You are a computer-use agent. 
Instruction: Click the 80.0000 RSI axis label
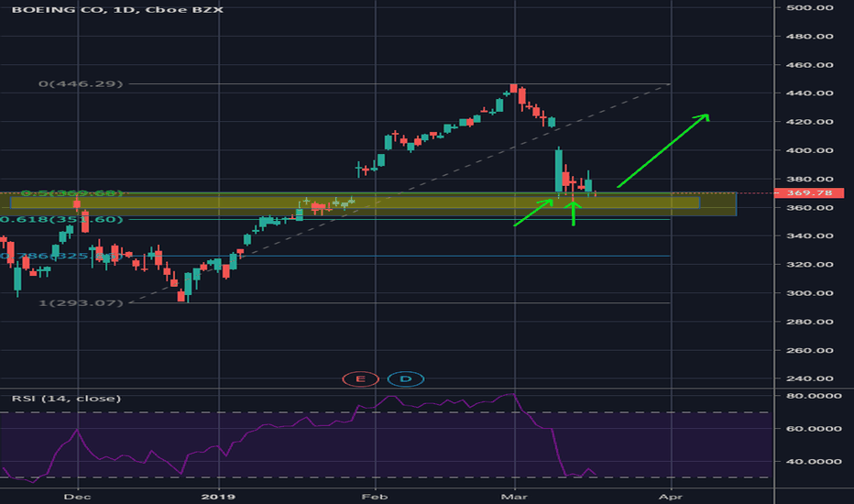tap(814, 396)
